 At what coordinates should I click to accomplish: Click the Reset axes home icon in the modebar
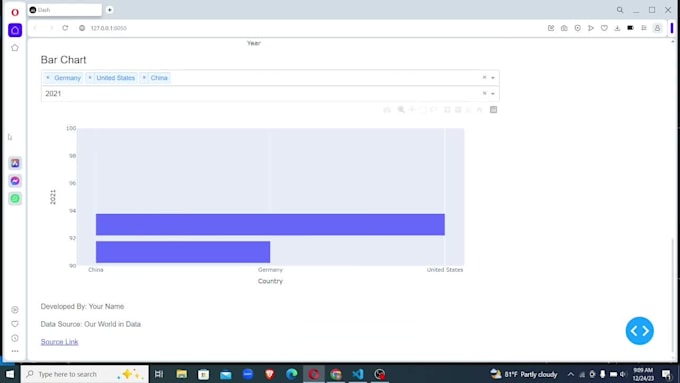[x=479, y=110]
